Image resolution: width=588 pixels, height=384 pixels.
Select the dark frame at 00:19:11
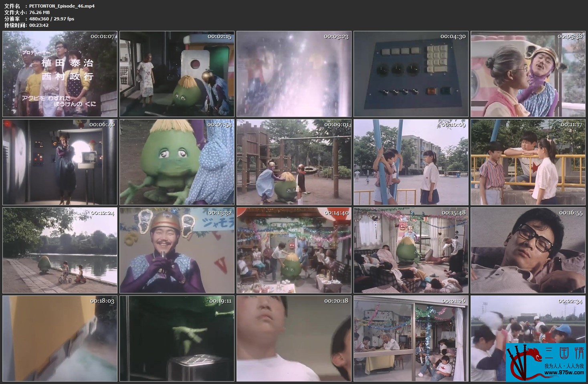177,339
